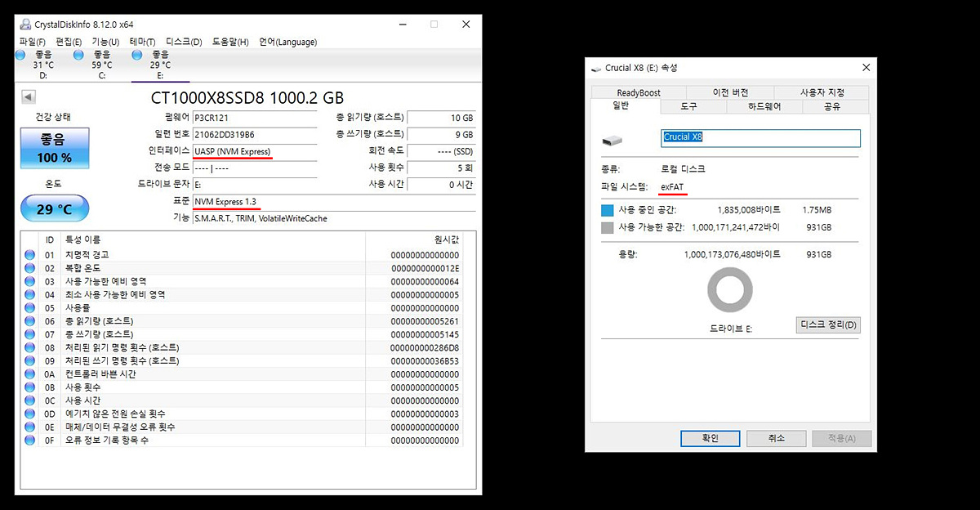Click the status orb for ID 08 row

click(29, 347)
